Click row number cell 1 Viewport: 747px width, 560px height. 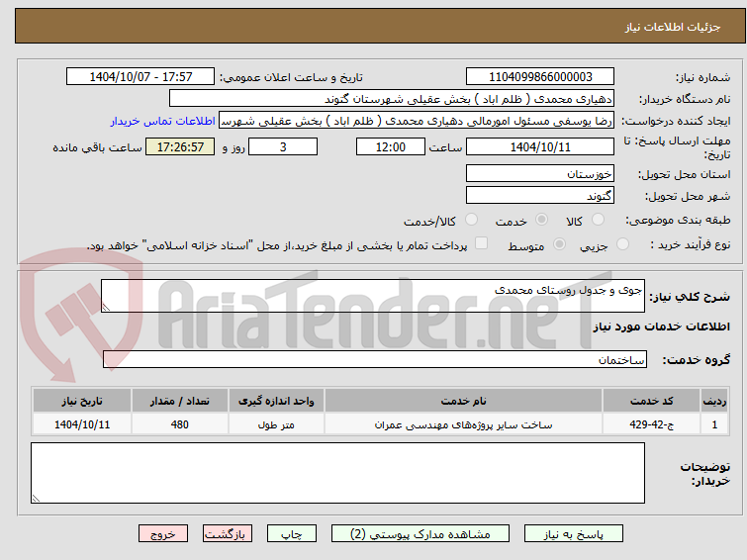[714, 424]
